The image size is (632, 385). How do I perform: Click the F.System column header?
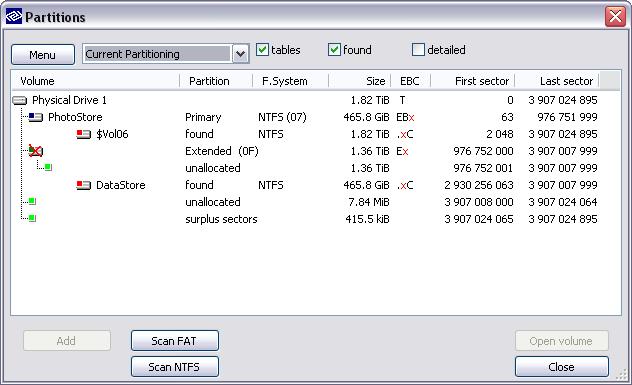[x=291, y=81]
